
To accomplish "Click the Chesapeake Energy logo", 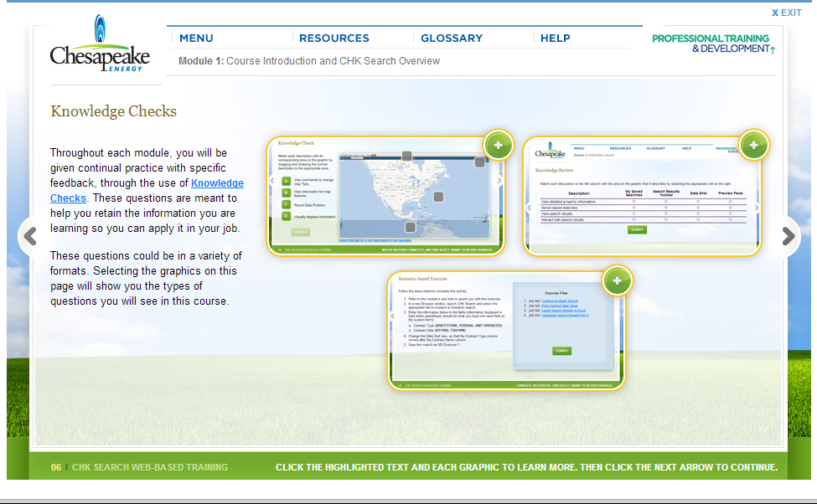I will click(x=100, y=44).
